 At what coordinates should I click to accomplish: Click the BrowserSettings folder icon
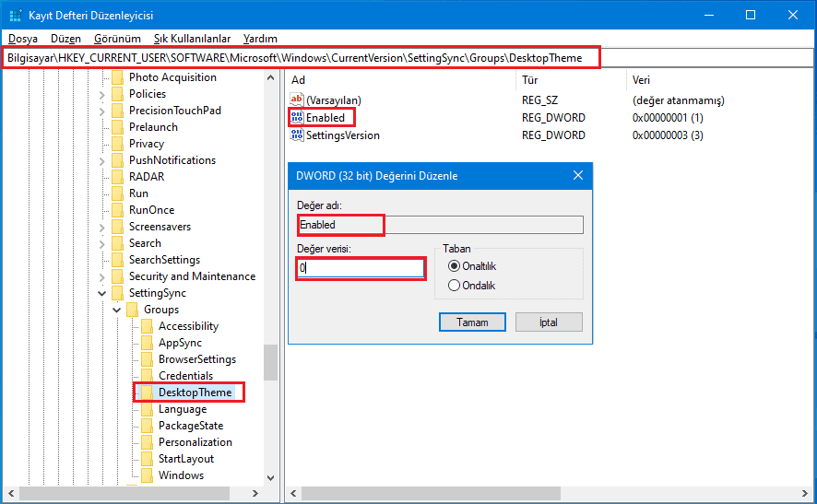pos(148,359)
